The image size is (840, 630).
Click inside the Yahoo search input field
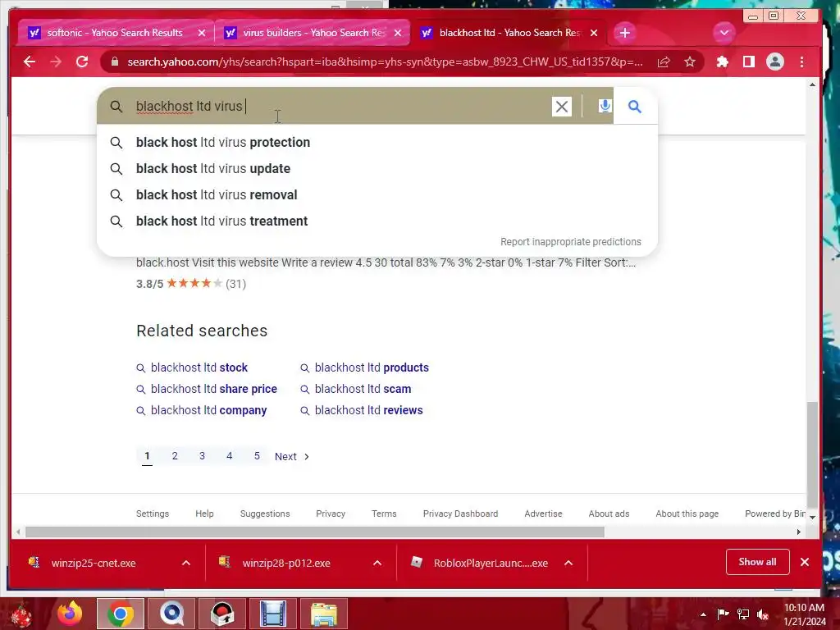click(x=343, y=106)
